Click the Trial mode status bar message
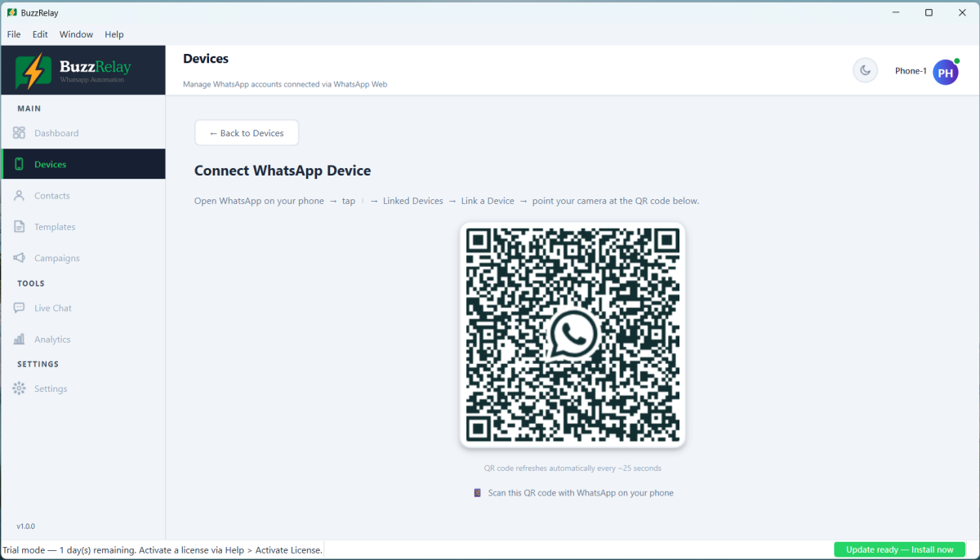 163,550
